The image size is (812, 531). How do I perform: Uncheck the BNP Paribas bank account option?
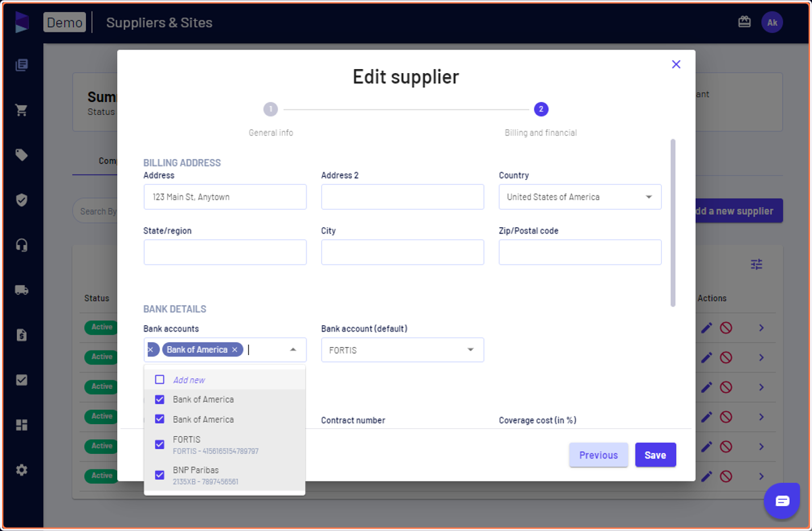coord(160,475)
